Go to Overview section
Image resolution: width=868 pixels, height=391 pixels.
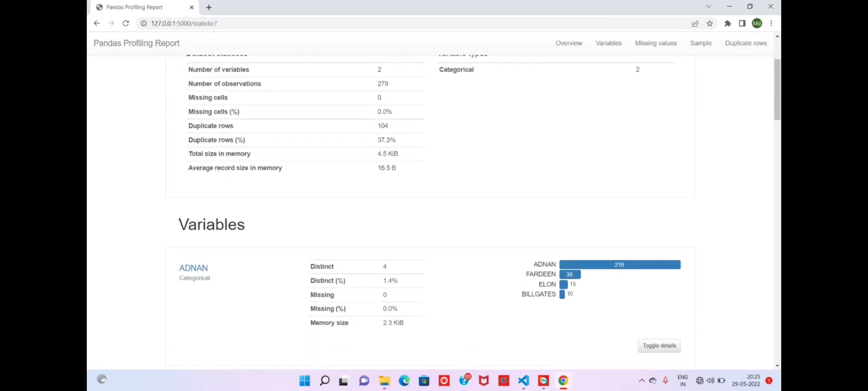569,43
